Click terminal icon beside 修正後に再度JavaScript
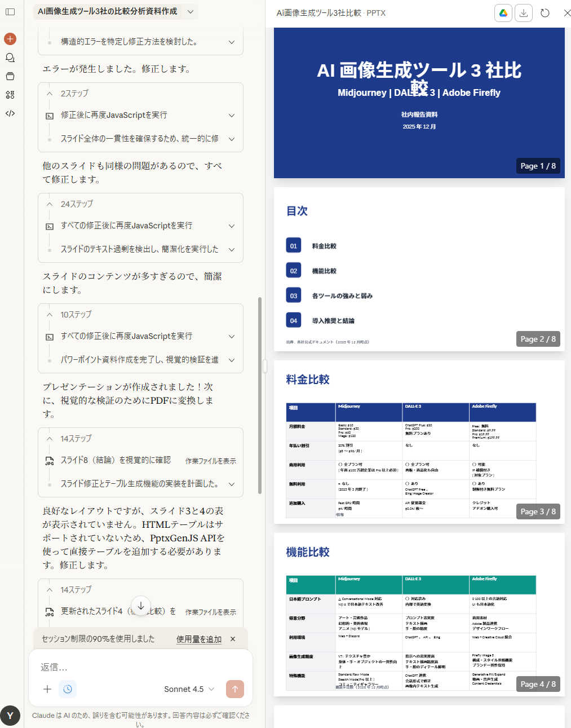This screenshot has height=728, width=571. tap(50, 116)
